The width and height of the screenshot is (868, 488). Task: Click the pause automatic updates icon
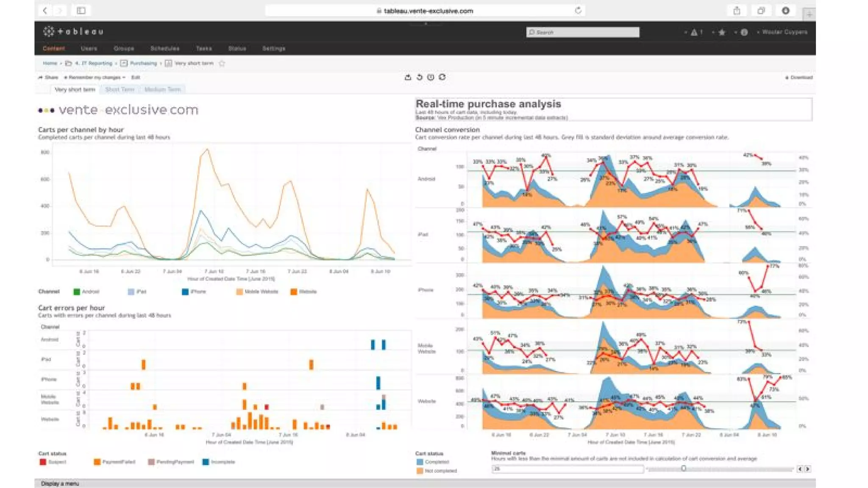(431, 77)
